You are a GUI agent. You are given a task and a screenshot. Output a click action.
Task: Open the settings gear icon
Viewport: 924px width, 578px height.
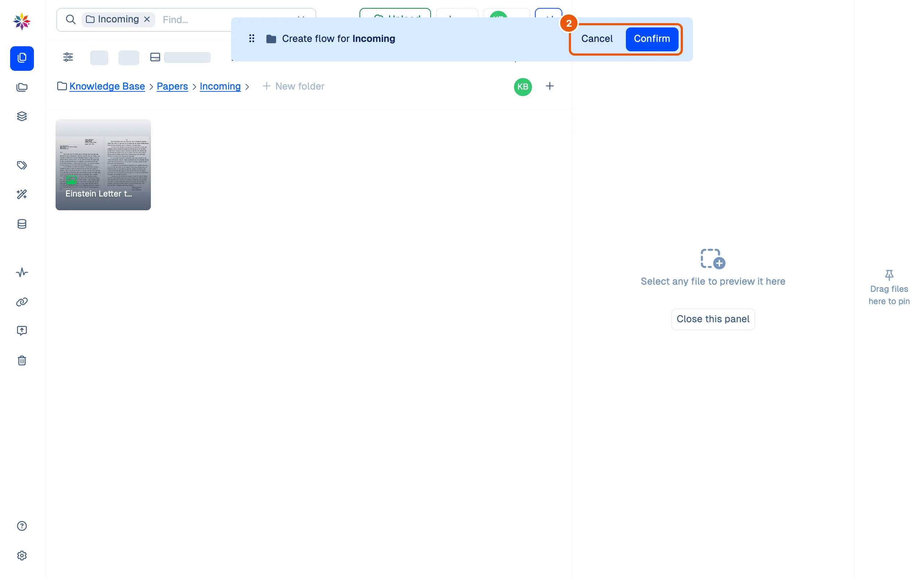click(22, 556)
